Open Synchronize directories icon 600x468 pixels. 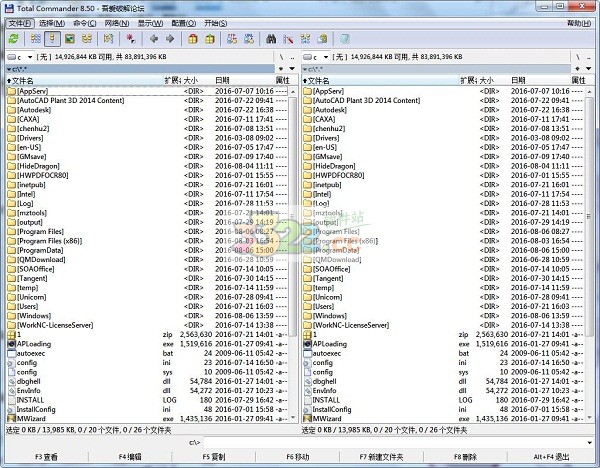(x=305, y=39)
